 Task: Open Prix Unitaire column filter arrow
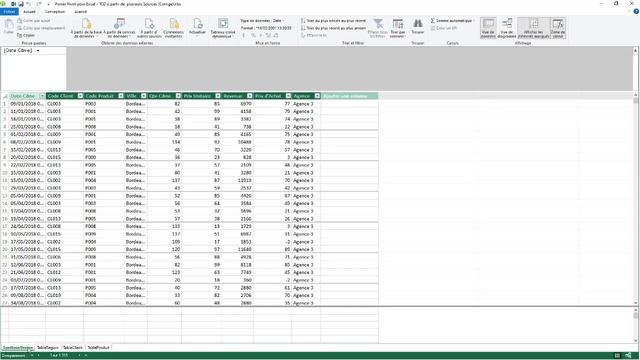pyautogui.click(x=218, y=96)
